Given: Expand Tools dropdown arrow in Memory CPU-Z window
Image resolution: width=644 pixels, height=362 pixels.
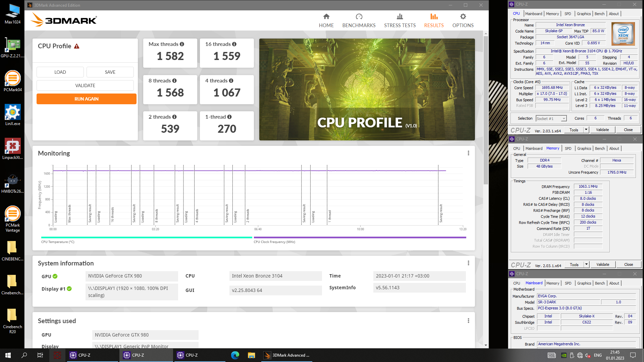Looking at the screenshot, I should pyautogui.click(x=586, y=264).
